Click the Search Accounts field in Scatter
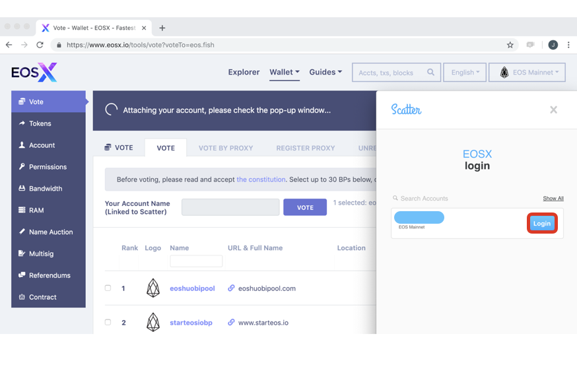The image size is (577, 392). coord(424,198)
